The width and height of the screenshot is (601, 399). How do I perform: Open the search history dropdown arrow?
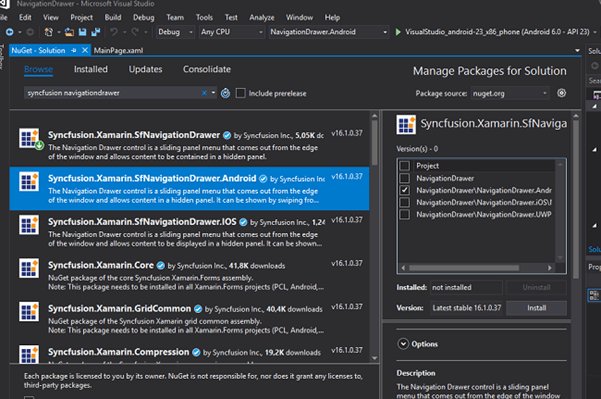click(213, 93)
